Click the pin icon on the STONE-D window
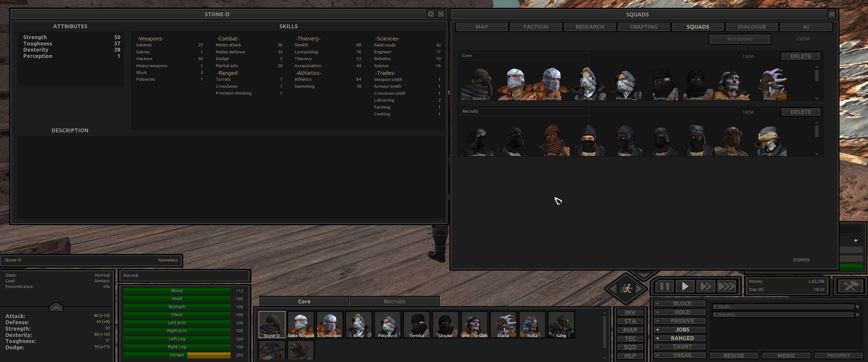 pyautogui.click(x=431, y=14)
